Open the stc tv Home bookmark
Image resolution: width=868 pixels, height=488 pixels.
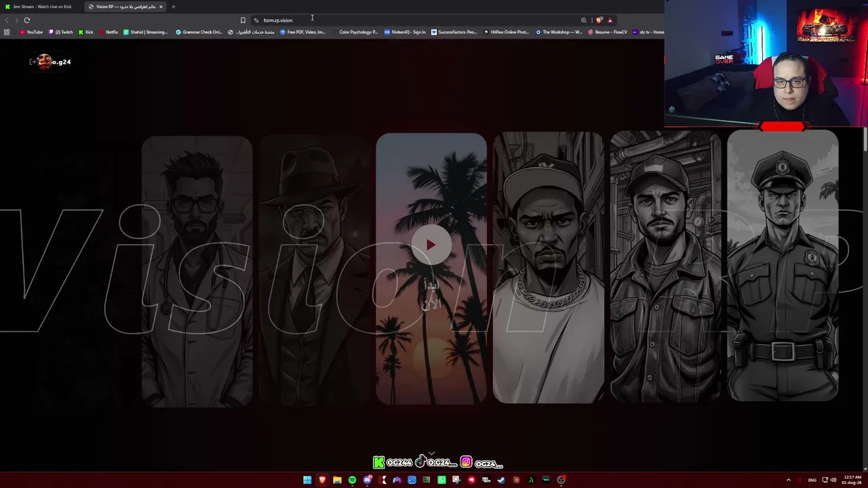point(649,32)
